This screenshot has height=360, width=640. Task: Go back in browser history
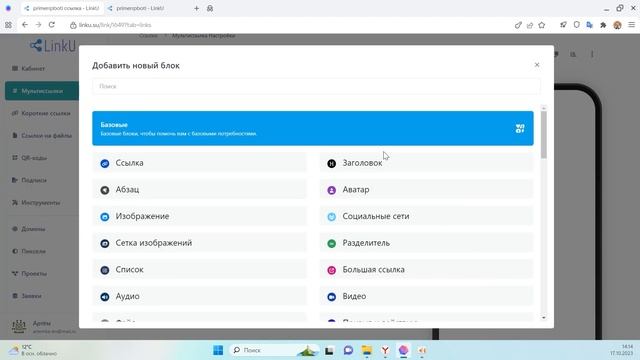pos(25,25)
